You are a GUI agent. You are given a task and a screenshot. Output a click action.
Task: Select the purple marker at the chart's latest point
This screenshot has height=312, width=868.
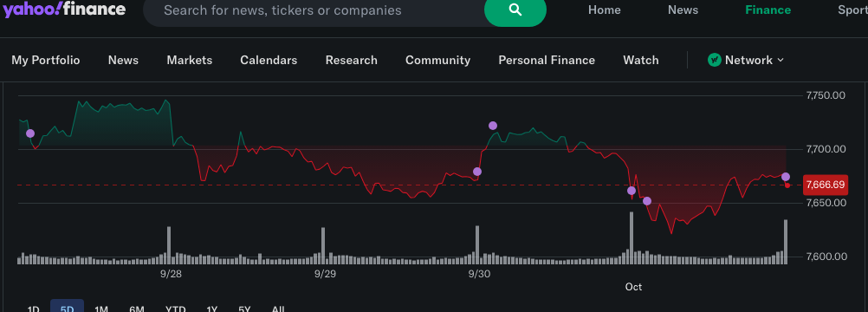786,177
